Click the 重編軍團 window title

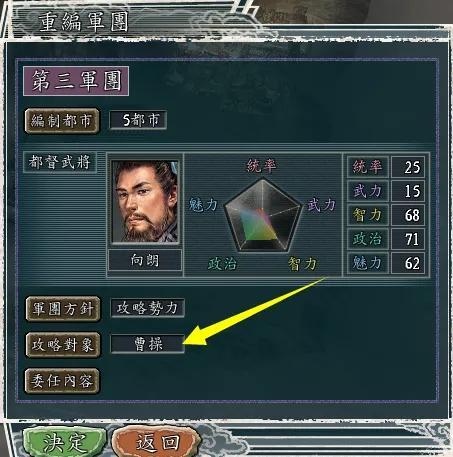(83, 22)
